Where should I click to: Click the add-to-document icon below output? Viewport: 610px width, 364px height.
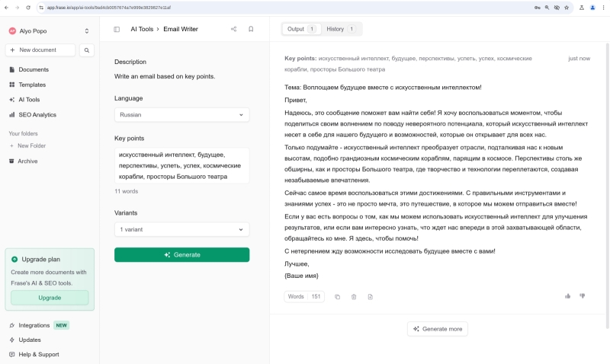[370, 296]
